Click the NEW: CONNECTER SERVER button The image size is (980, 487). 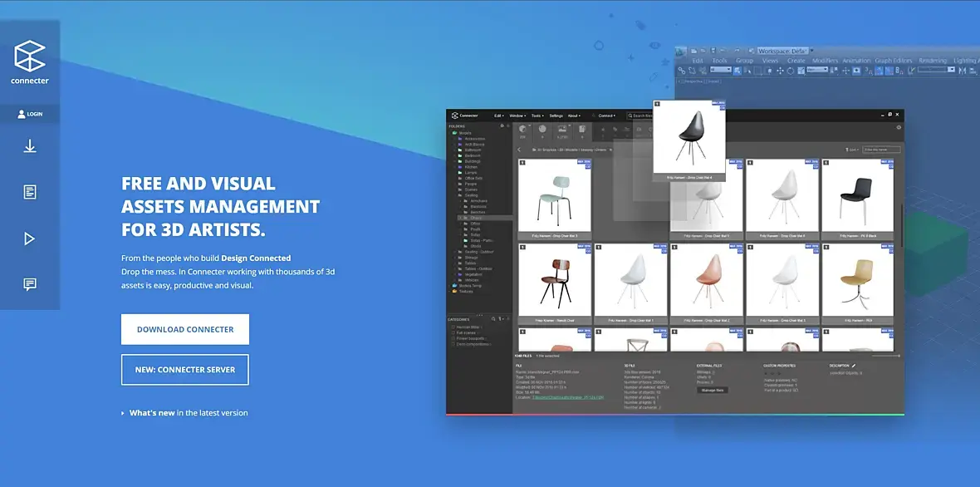pyautogui.click(x=185, y=370)
